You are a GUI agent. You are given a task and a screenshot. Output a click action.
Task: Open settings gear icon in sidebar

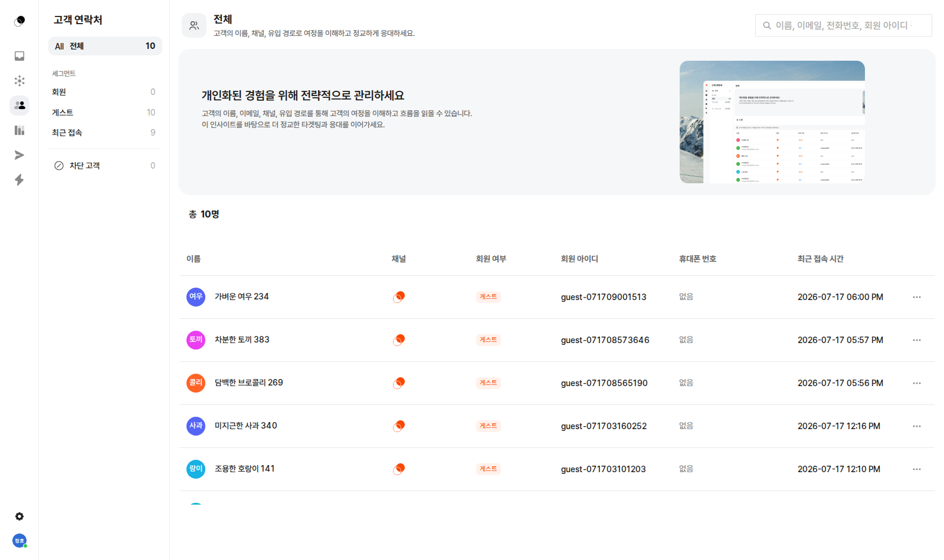19,516
